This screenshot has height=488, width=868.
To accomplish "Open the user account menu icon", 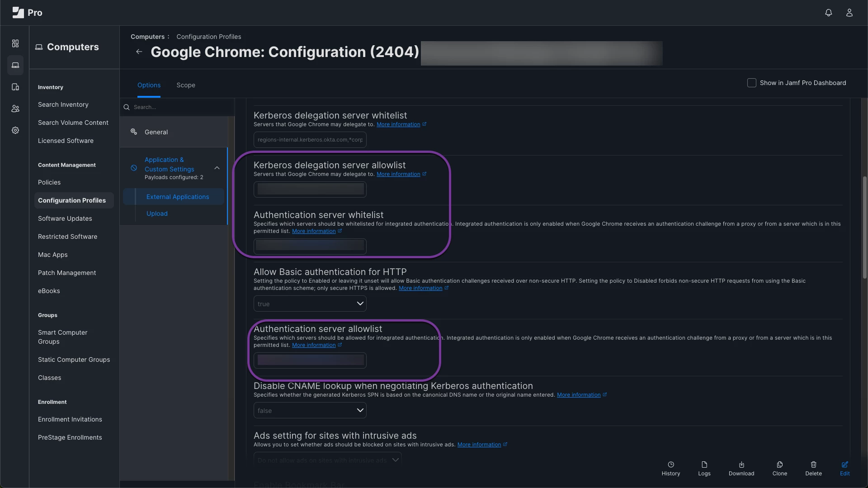I will (849, 13).
